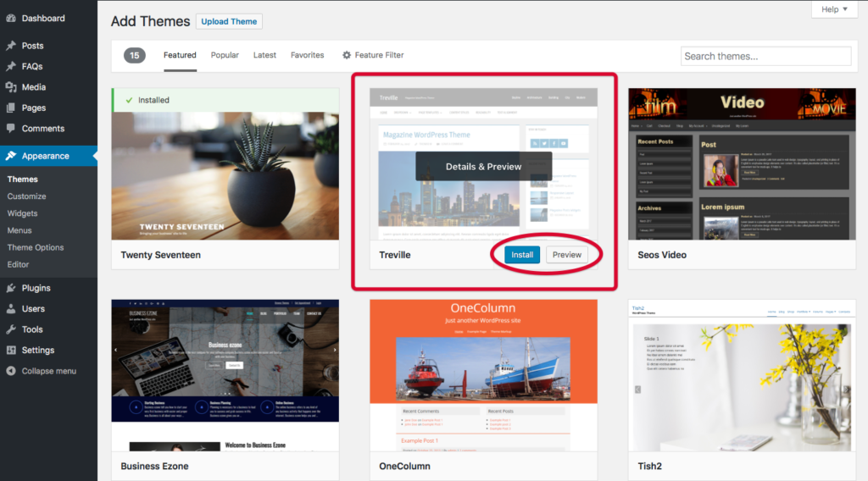Open the Tish2 theme thumbnail
The image size is (868, 481).
pyautogui.click(x=742, y=375)
